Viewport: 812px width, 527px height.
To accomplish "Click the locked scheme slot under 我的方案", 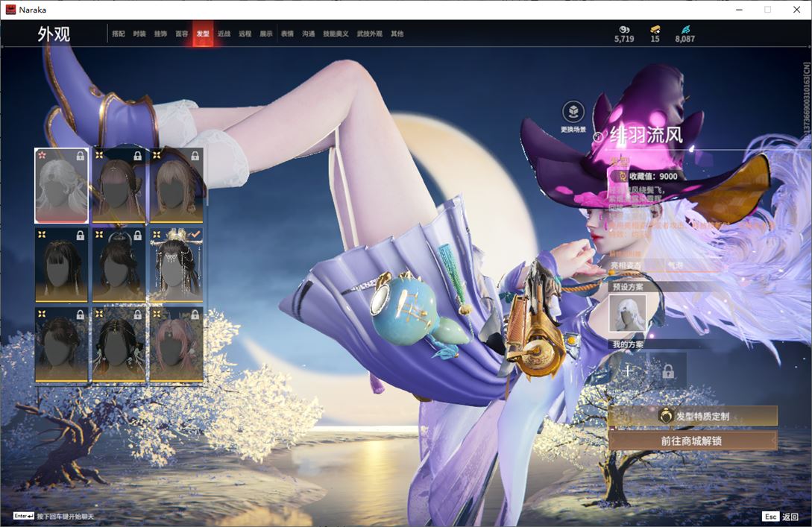I will tap(668, 370).
